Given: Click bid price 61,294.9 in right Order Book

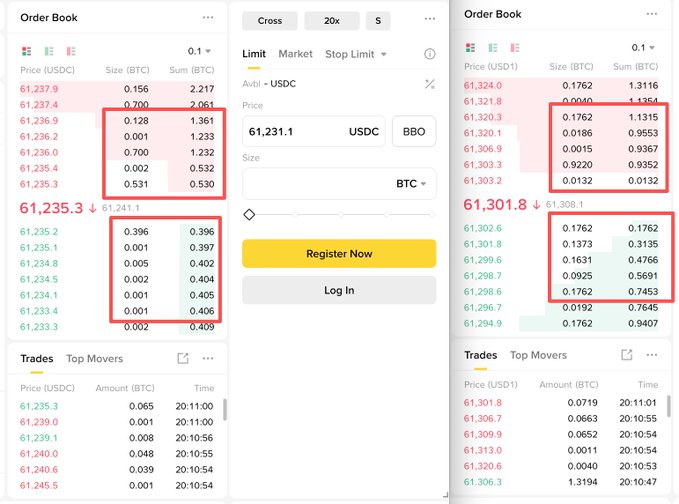Looking at the screenshot, I should coord(483,323).
